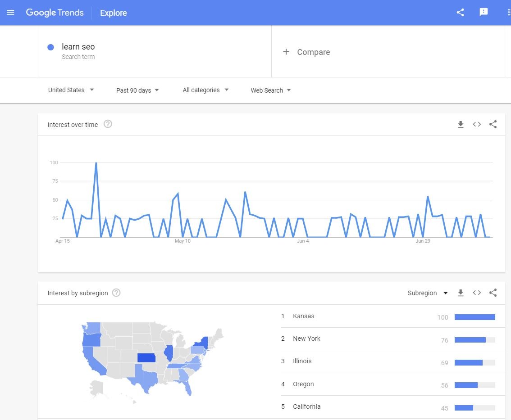This screenshot has height=420, width=511.
Task: Click help icon next to Interest over time
Action: pyautogui.click(x=108, y=124)
